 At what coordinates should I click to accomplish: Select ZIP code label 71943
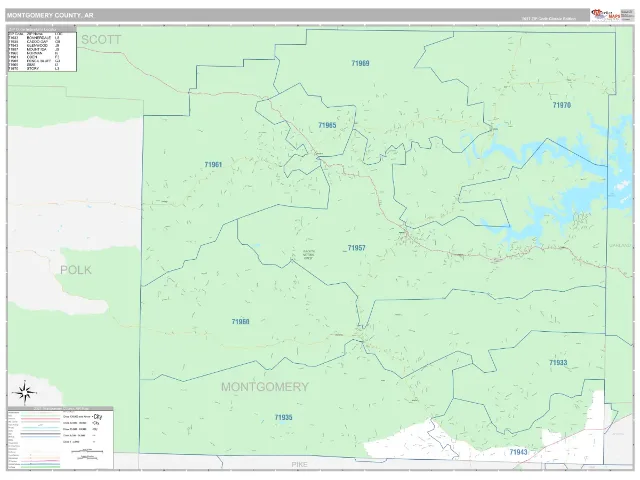pyautogui.click(x=518, y=452)
